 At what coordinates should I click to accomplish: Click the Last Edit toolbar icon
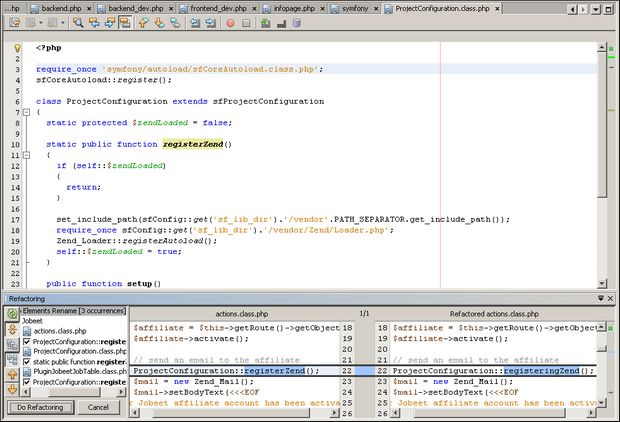coord(15,23)
